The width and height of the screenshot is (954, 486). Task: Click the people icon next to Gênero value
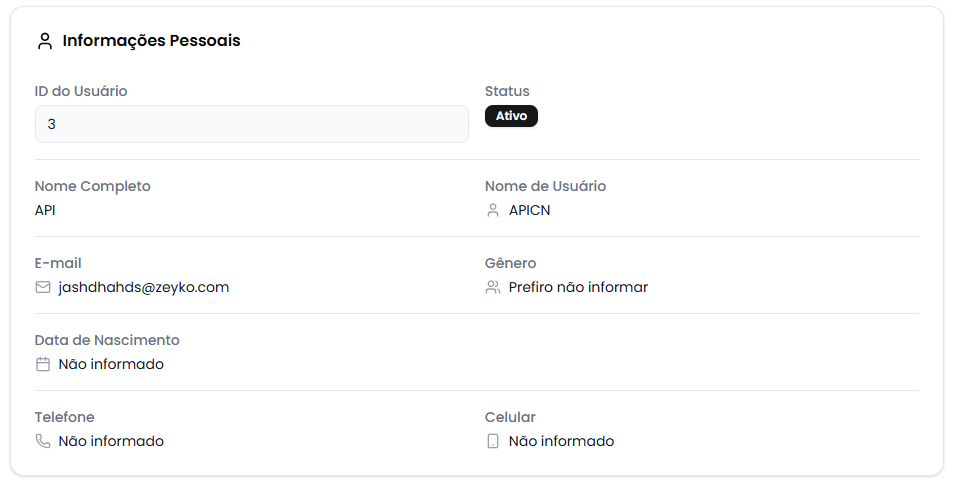tap(493, 287)
